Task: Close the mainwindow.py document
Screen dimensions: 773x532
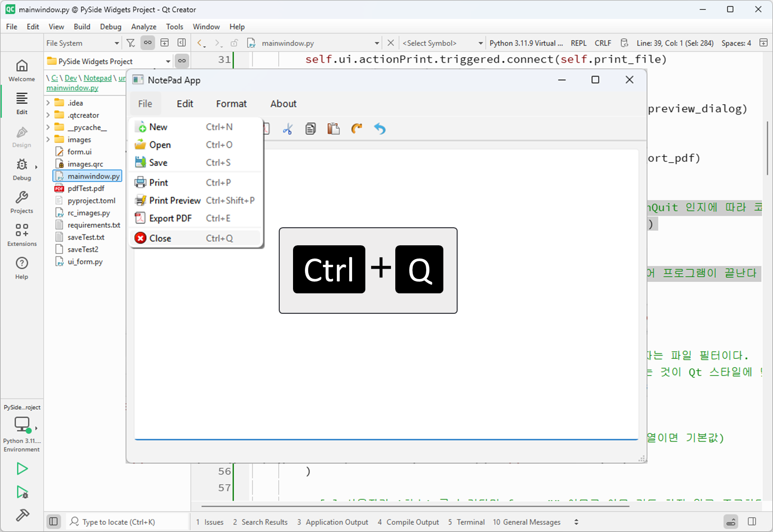Action: (x=391, y=43)
